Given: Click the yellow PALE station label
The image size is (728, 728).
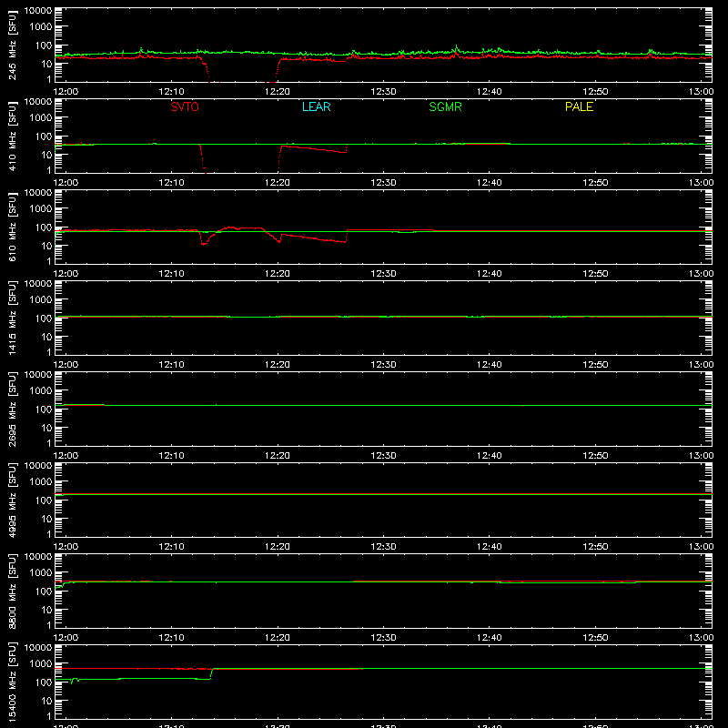Looking at the screenshot, I should coord(579,106).
